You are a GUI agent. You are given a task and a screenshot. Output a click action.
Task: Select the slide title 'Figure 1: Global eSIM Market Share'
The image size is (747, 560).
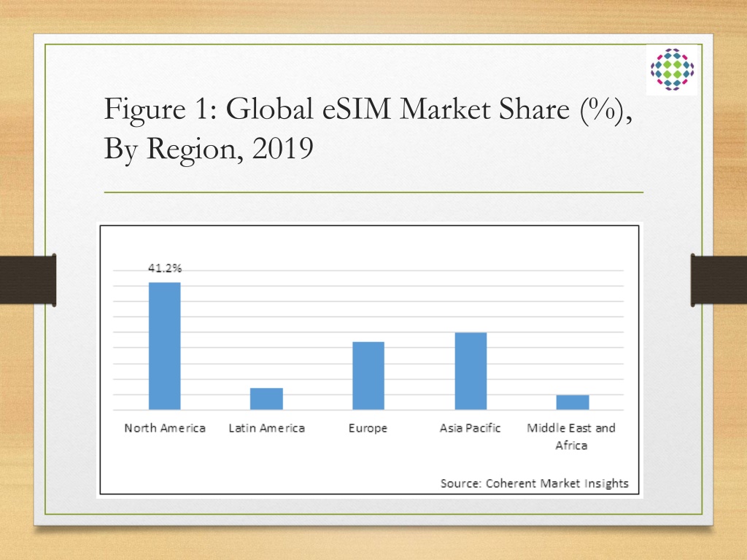[368, 128]
